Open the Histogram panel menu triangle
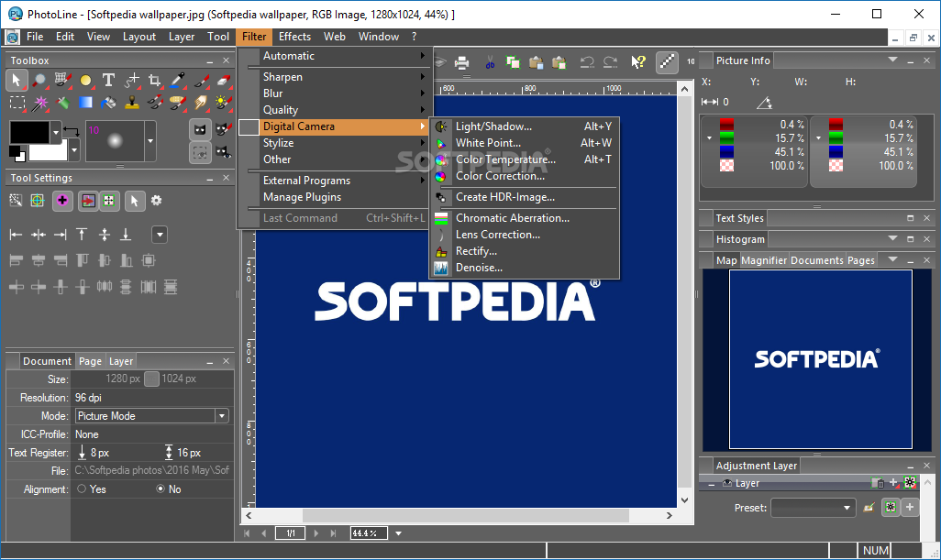 [x=892, y=238]
